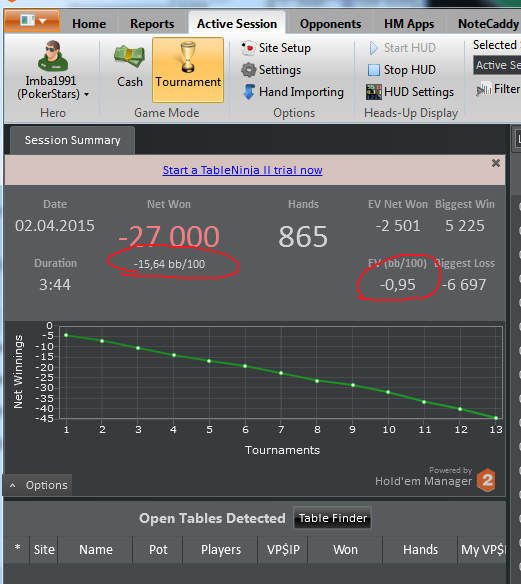Sort tables by Site column
The image size is (521, 584).
tap(44, 550)
